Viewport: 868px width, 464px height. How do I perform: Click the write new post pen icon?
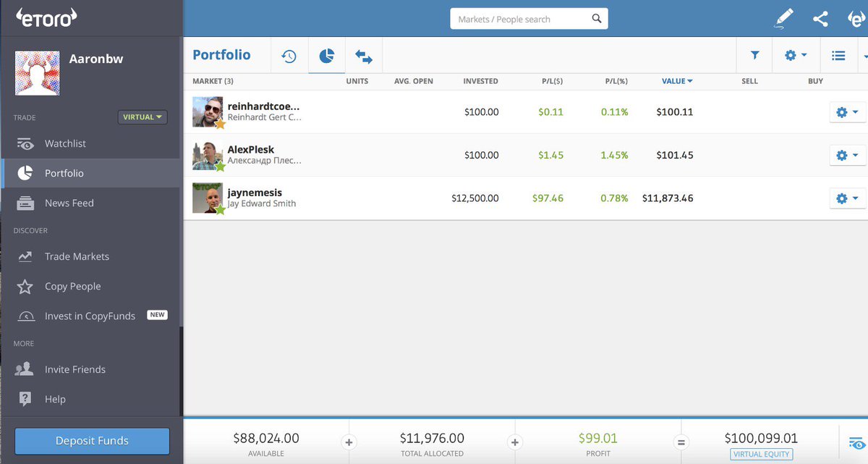point(783,18)
